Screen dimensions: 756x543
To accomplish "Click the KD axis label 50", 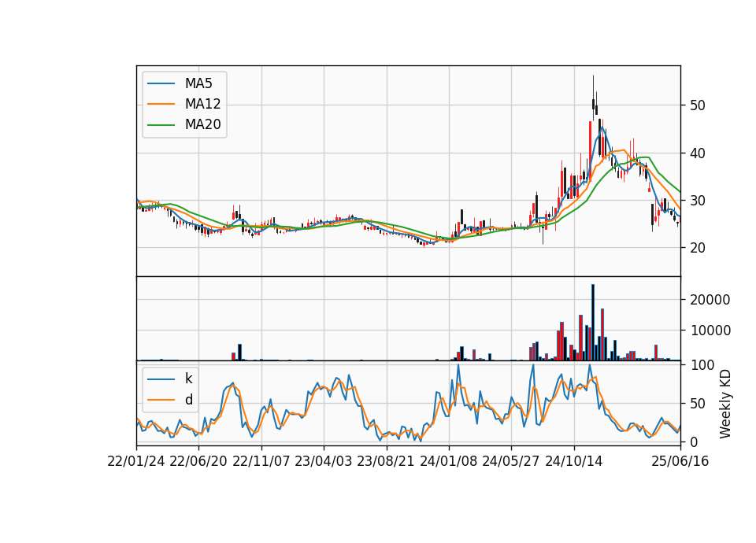I will tap(698, 404).
